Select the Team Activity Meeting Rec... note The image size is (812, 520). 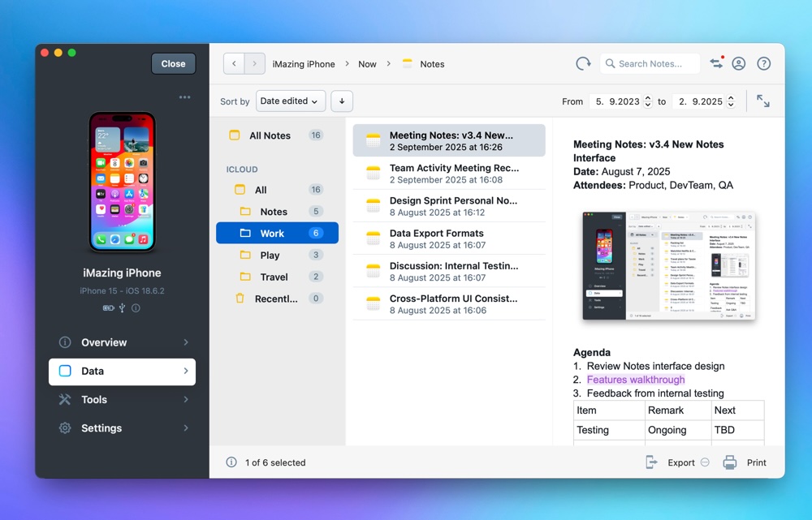point(449,174)
